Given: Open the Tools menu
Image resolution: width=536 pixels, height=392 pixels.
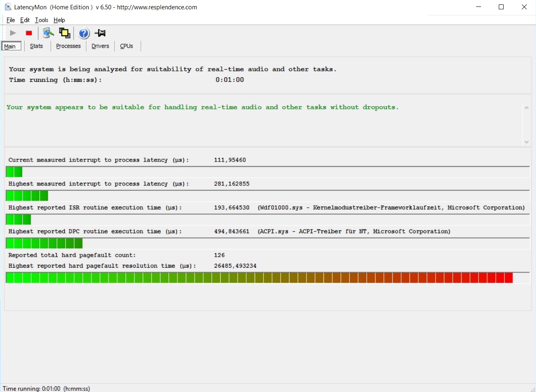Looking at the screenshot, I should 41,20.
